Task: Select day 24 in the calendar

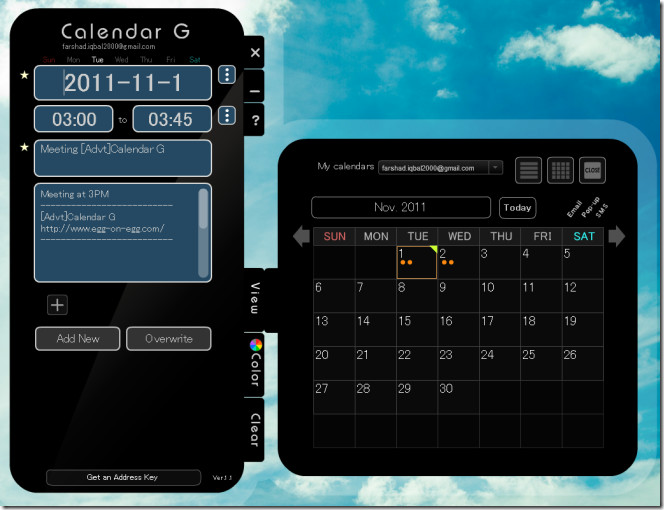Action: click(500, 363)
